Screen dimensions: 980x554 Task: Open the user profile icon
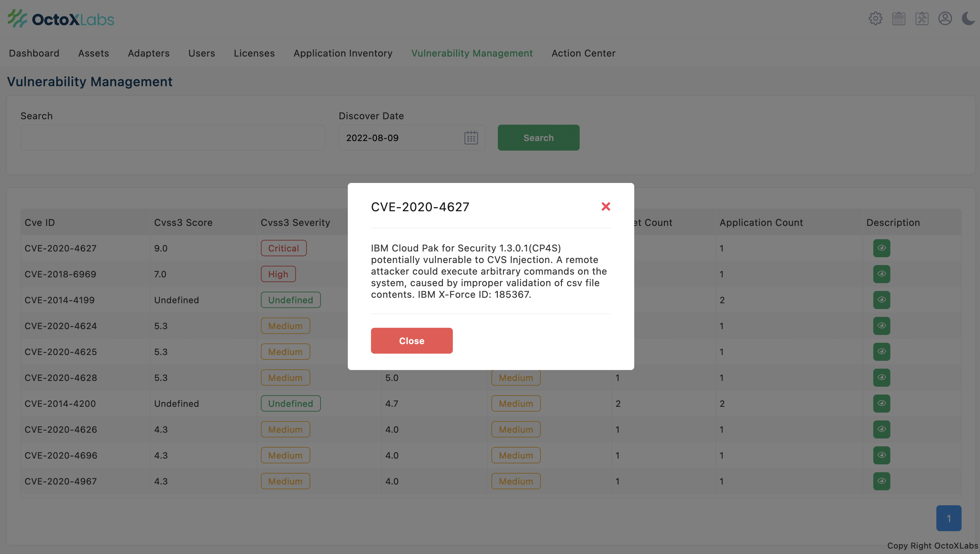945,18
